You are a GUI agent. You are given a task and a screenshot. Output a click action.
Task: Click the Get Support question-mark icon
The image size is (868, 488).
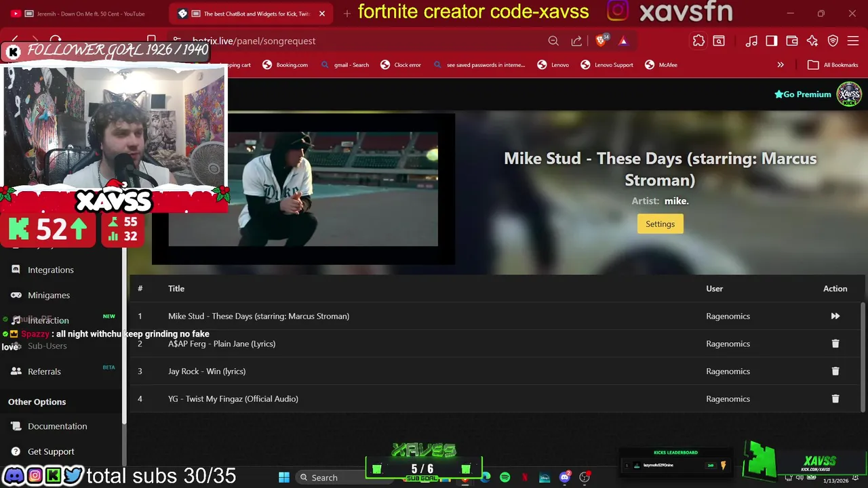pos(16,451)
